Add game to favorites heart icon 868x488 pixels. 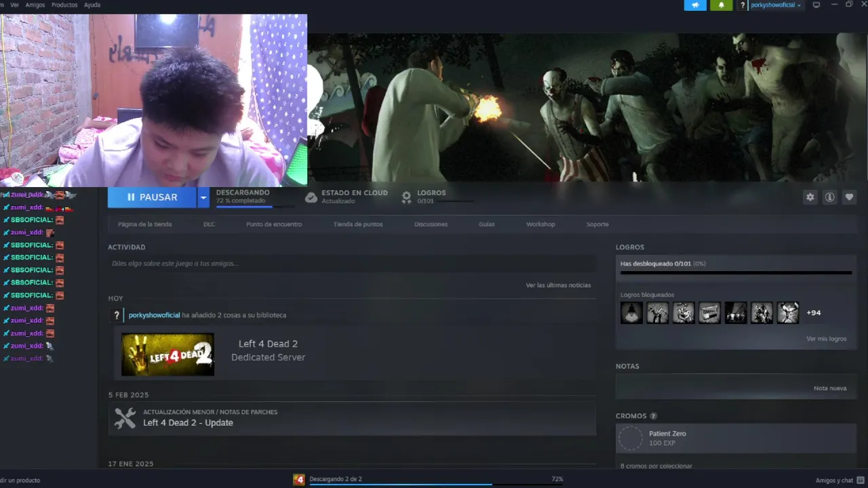pos(849,197)
